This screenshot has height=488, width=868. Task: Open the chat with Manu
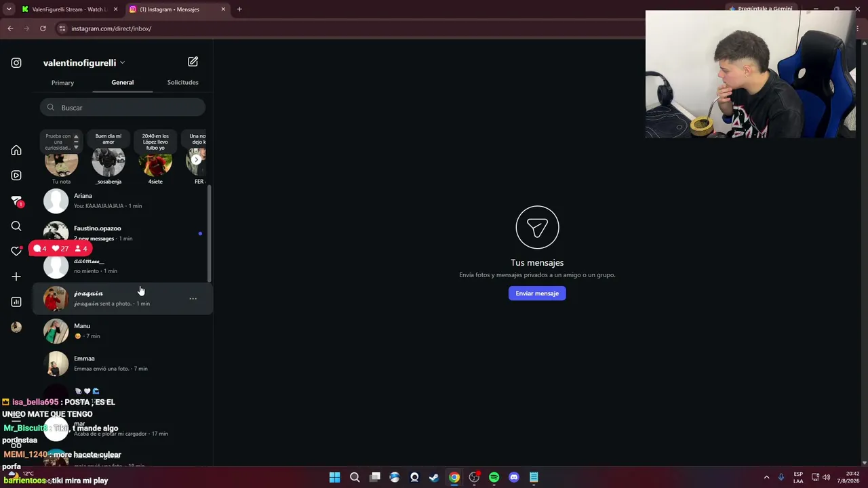[122, 331]
